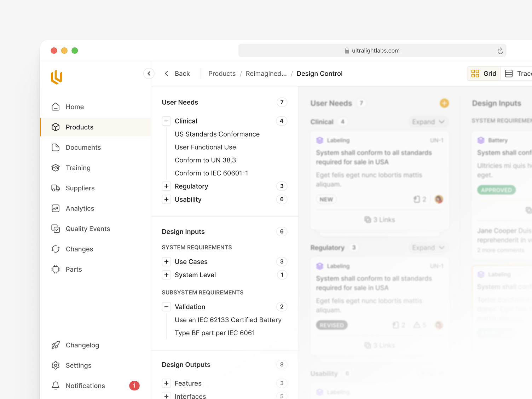Select US Standards Conformance item

pos(217,134)
